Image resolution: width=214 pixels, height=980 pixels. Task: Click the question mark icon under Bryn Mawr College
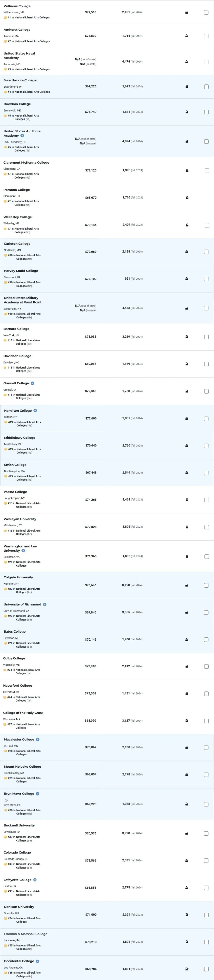coord(6,800)
